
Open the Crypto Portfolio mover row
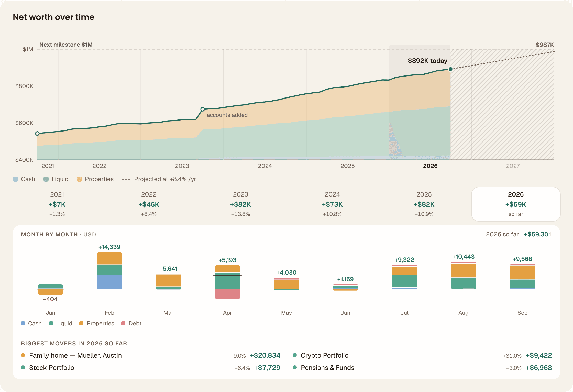pos(422,355)
